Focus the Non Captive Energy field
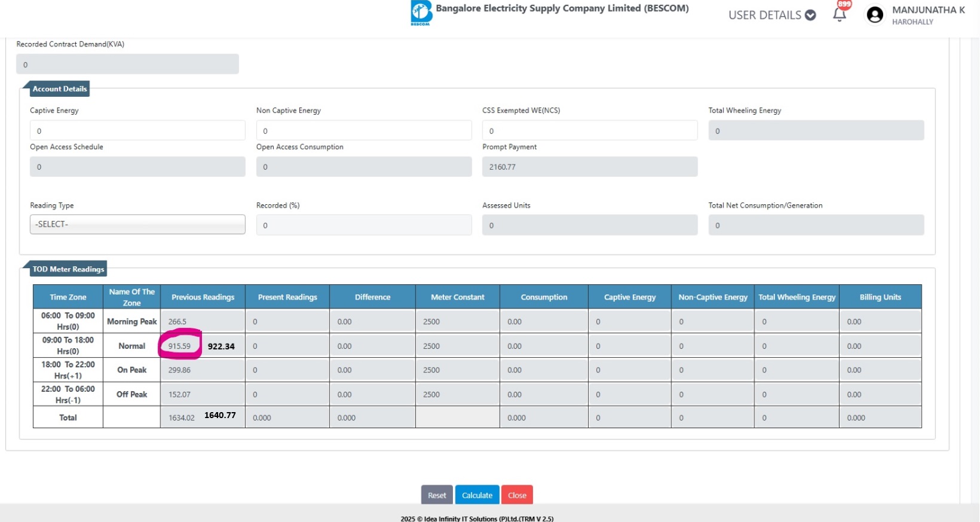 pyautogui.click(x=363, y=131)
